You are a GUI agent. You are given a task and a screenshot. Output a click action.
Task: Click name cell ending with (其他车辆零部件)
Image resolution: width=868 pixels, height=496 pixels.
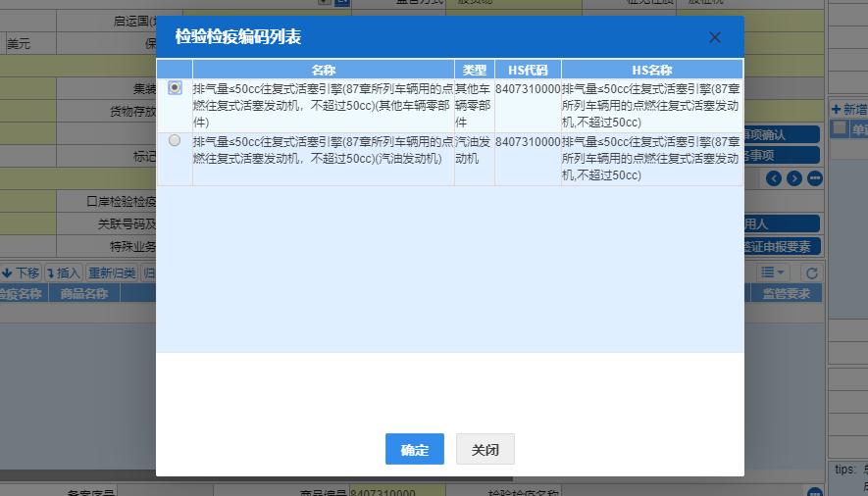coord(324,105)
